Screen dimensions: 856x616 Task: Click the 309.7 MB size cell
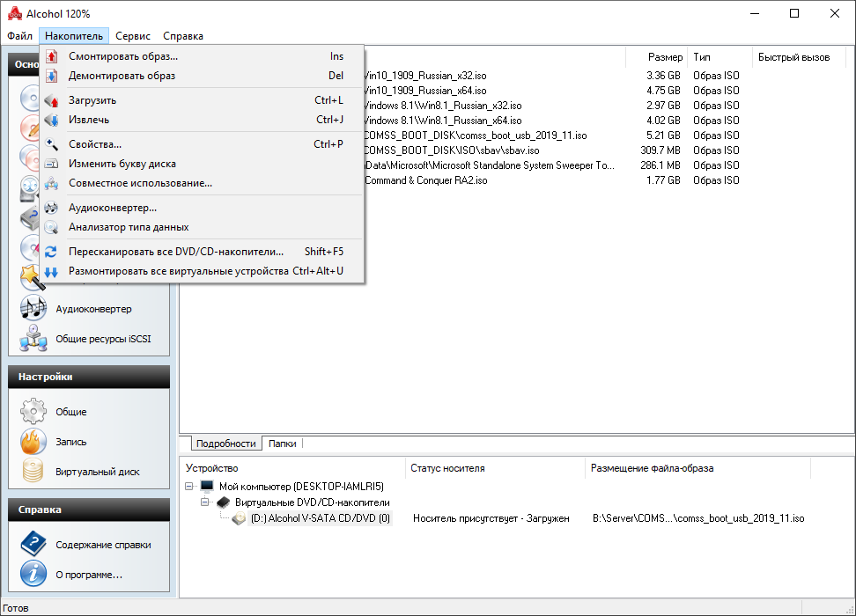click(660, 150)
